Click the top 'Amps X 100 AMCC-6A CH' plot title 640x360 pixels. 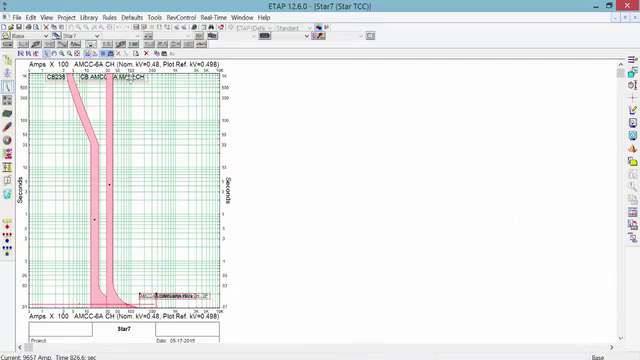(124, 64)
